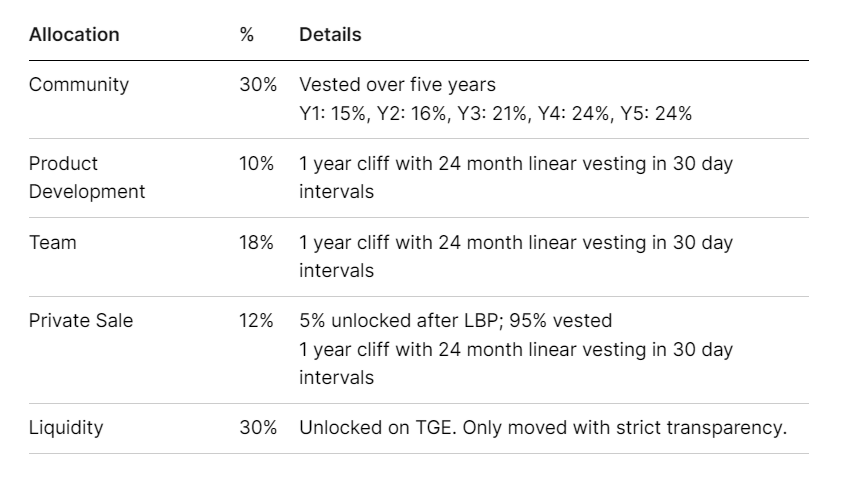This screenshot has height=485, width=862.
Task: Click the 30% value in Community row
Action: point(257,85)
